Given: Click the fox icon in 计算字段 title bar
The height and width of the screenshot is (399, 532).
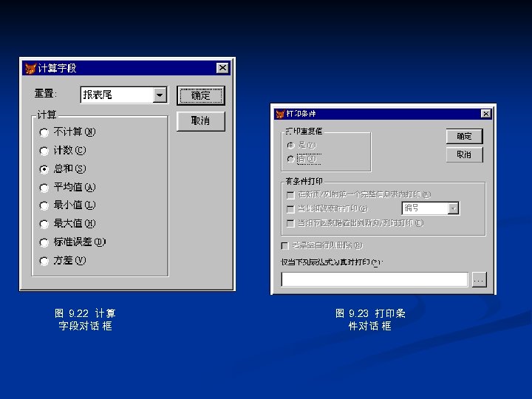Looking at the screenshot, I should [x=30, y=68].
